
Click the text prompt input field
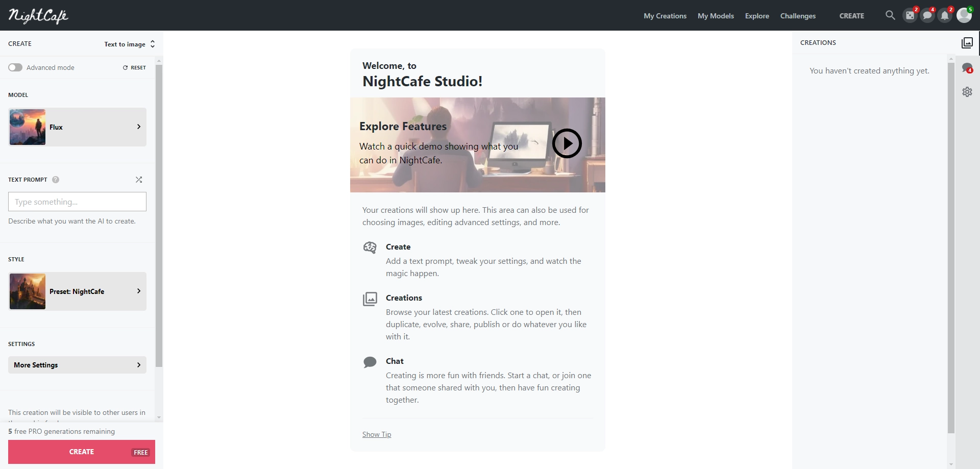coord(78,202)
